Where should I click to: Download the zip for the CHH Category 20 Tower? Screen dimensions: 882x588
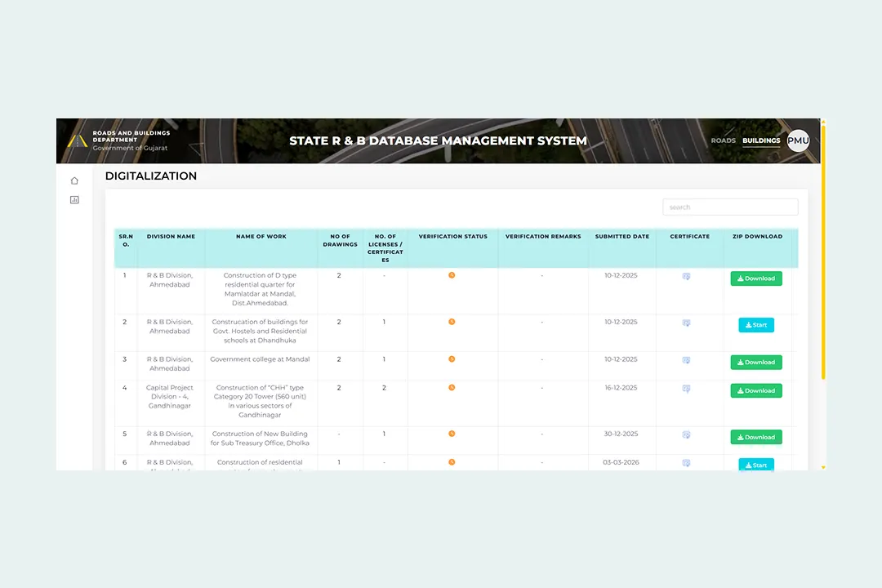tap(755, 390)
